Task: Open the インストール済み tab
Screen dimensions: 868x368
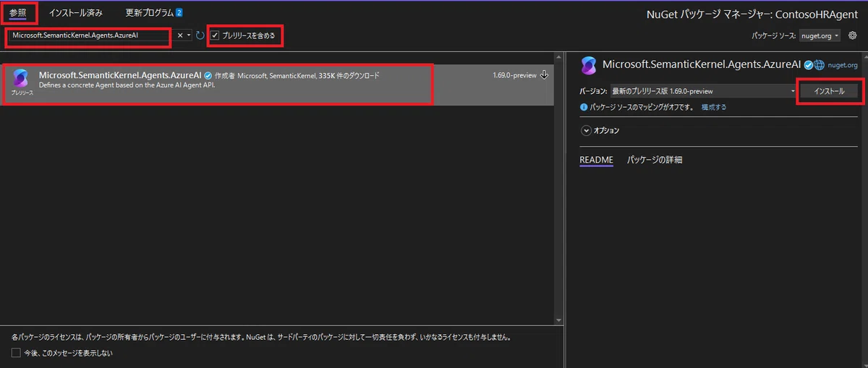Action: (x=75, y=13)
